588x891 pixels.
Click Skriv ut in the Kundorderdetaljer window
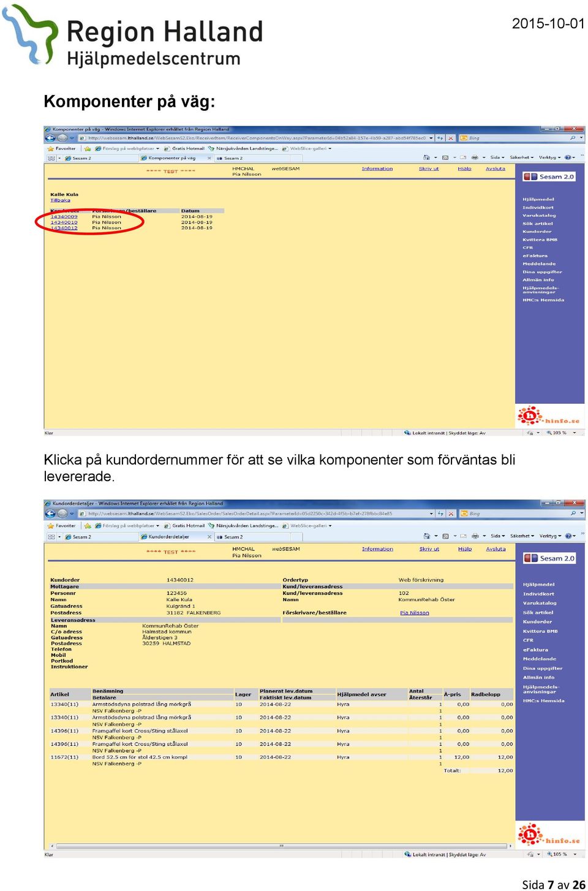click(x=429, y=549)
